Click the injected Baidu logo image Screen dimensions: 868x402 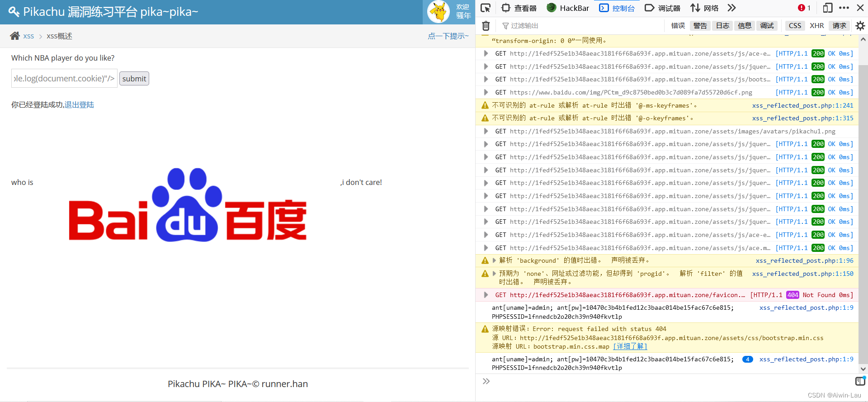[187, 204]
